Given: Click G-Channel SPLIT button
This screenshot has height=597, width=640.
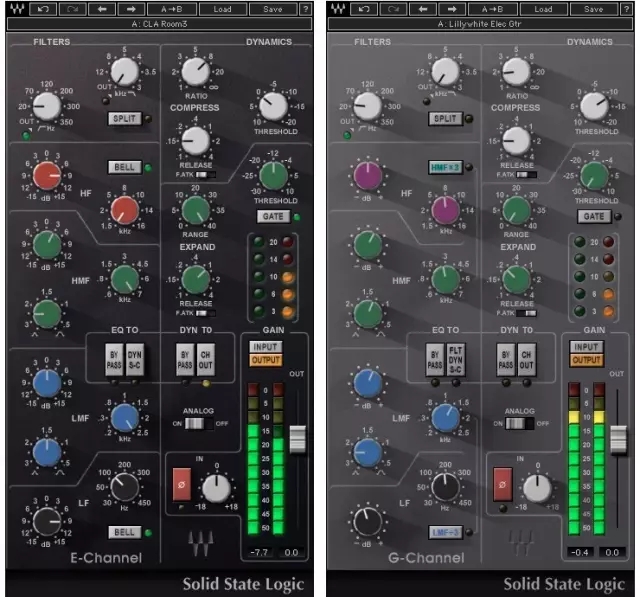Looking at the screenshot, I should (445, 119).
